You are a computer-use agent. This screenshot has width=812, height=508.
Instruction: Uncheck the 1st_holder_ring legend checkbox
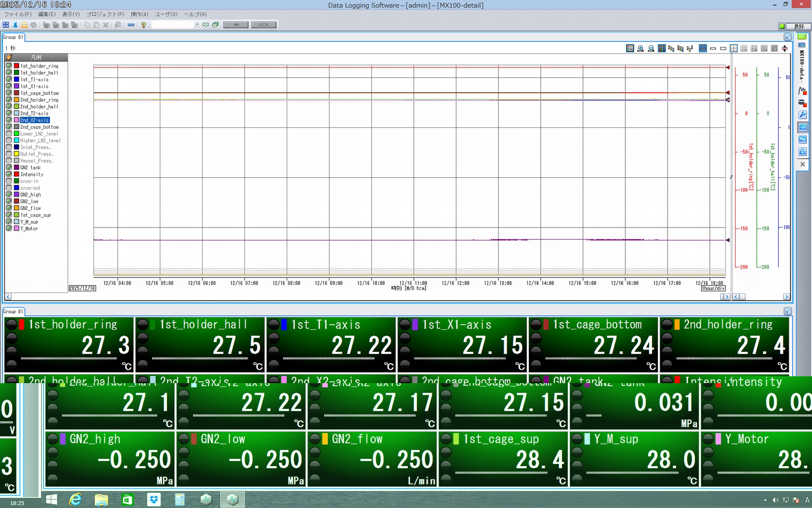pyautogui.click(x=9, y=66)
